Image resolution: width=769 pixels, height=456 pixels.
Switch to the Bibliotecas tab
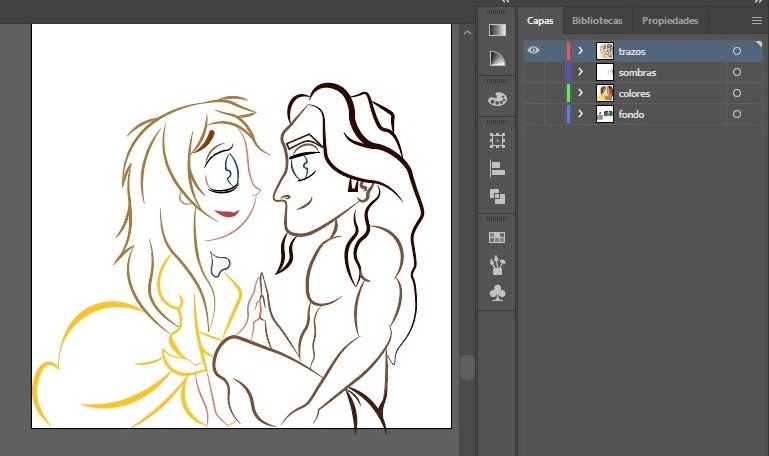click(x=597, y=21)
